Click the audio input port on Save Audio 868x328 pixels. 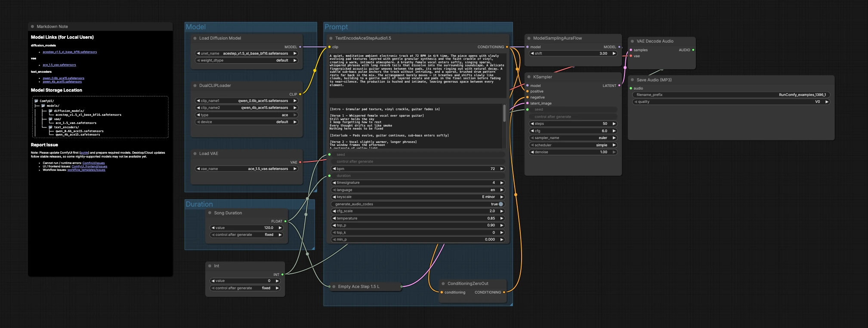coord(631,88)
